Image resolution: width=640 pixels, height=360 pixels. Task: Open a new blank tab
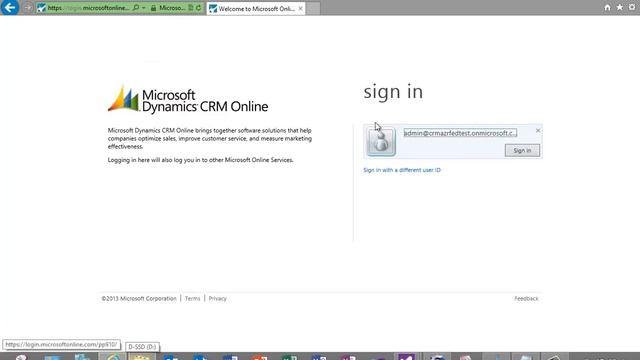point(313,9)
